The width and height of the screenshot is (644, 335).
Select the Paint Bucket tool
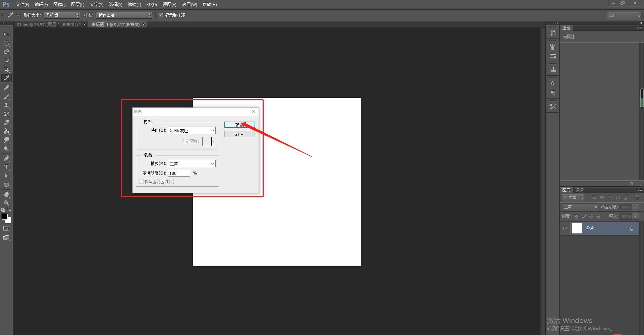[x=6, y=131]
